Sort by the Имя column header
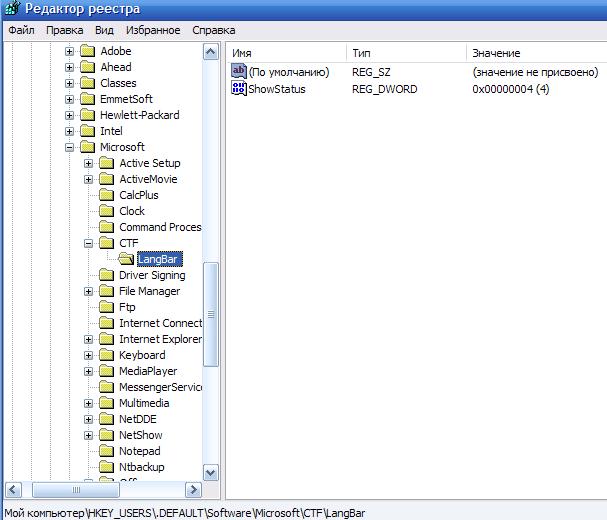Image resolution: width=607 pixels, height=520 pixels. [x=286, y=52]
